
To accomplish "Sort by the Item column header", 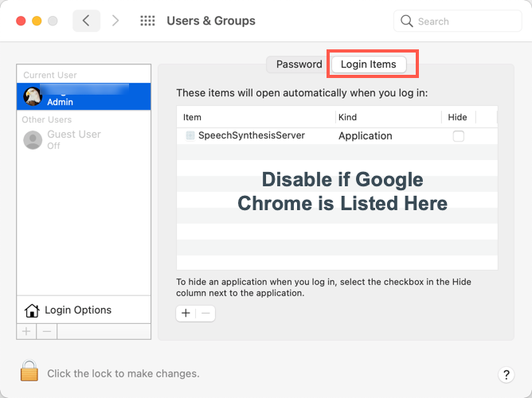I will 256,117.
